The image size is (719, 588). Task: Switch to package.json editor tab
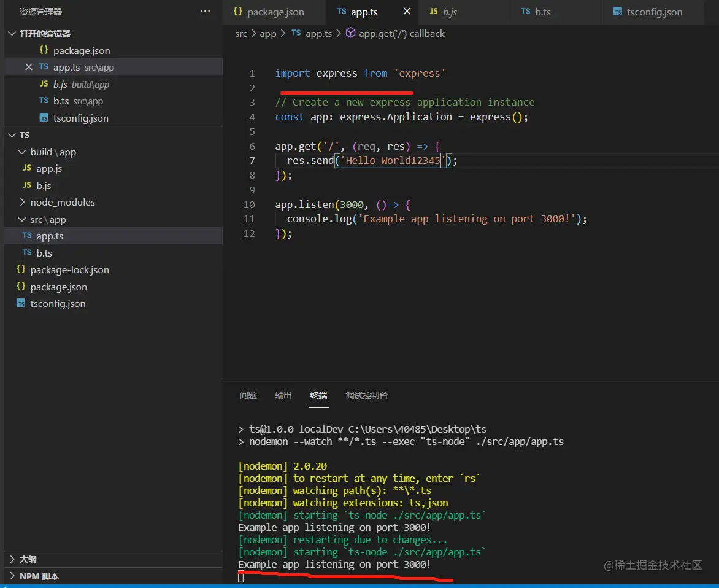(274, 12)
